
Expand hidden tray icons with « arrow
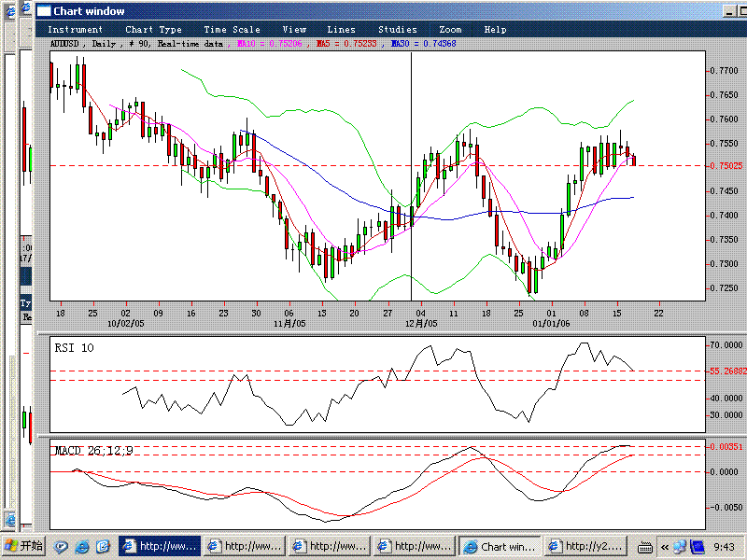click(665, 547)
